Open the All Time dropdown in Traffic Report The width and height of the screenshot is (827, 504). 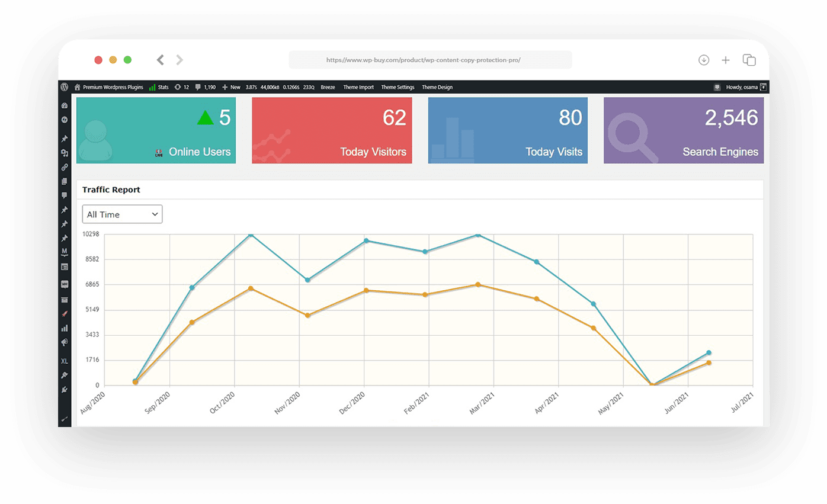122,214
